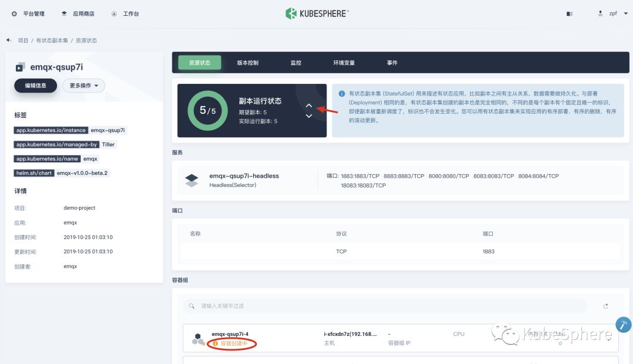Click the KubeSphere logo
Screen dimensions: 633x364
pos(316,13)
